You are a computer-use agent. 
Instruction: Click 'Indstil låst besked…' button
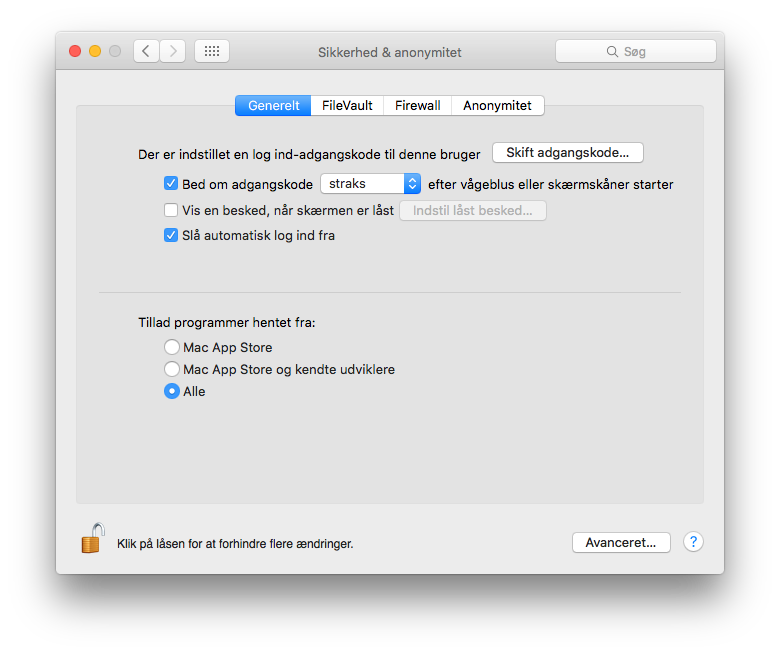(473, 210)
